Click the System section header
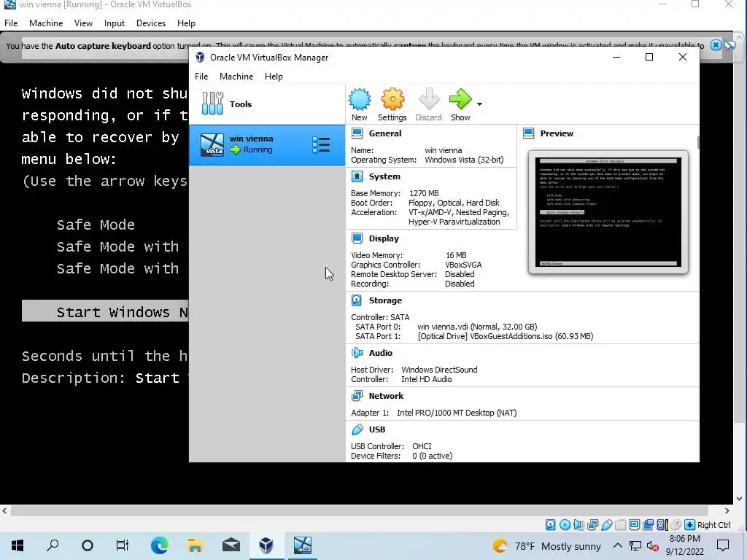 click(x=384, y=176)
